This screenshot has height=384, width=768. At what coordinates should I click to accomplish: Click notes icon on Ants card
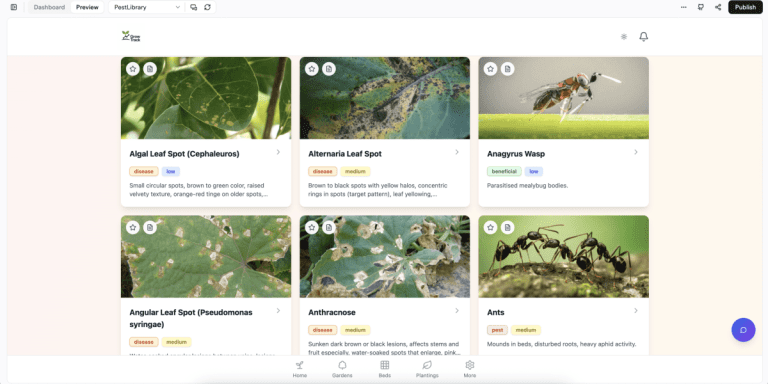tap(507, 227)
